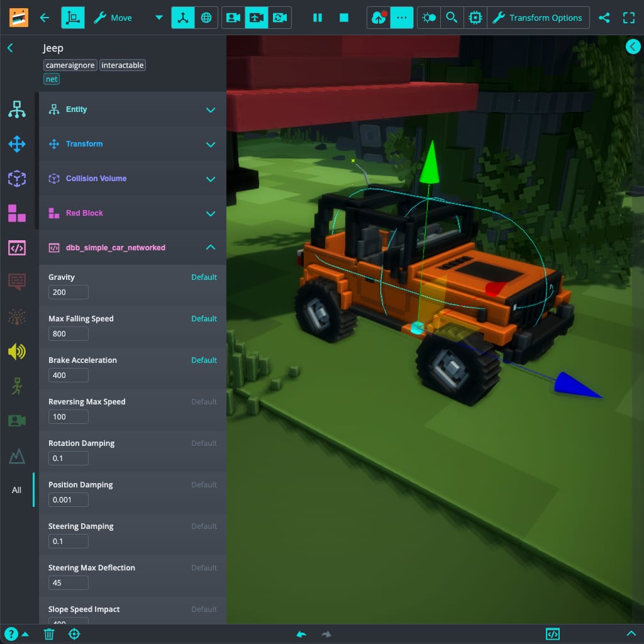Open Transform Options button
Screen dimensions: 644x644
(x=538, y=18)
